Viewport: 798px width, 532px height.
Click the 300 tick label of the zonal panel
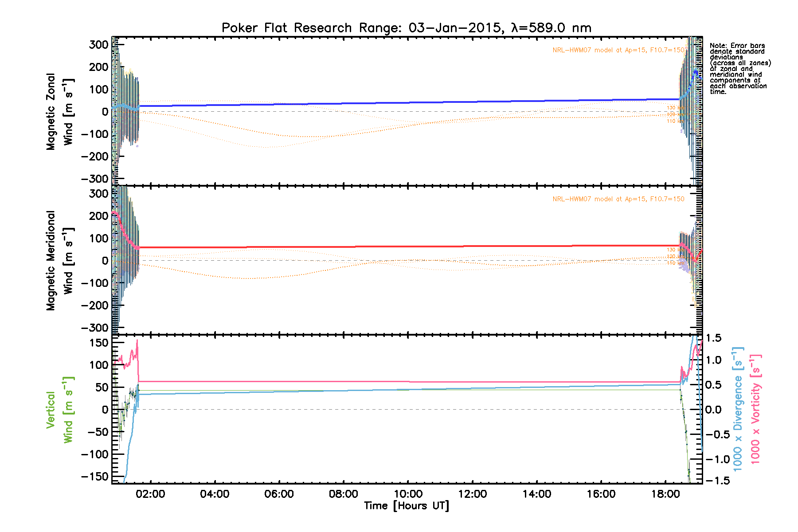coord(98,44)
